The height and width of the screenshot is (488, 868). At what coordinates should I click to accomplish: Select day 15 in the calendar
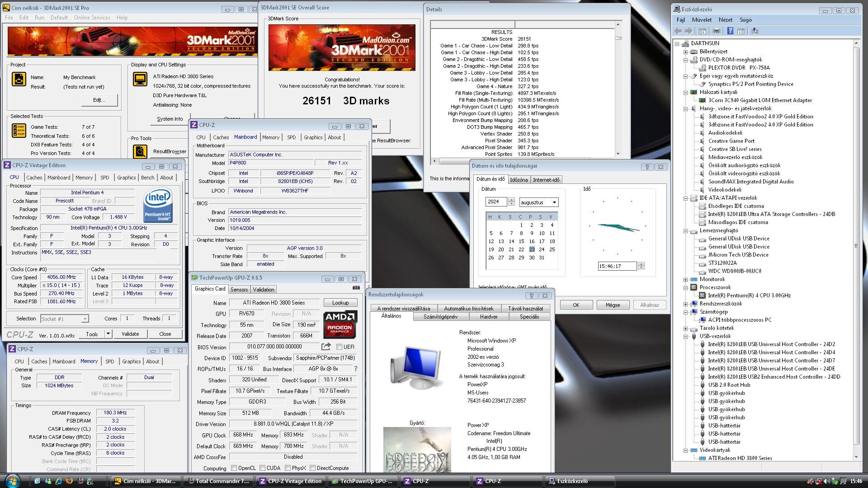pos(521,241)
